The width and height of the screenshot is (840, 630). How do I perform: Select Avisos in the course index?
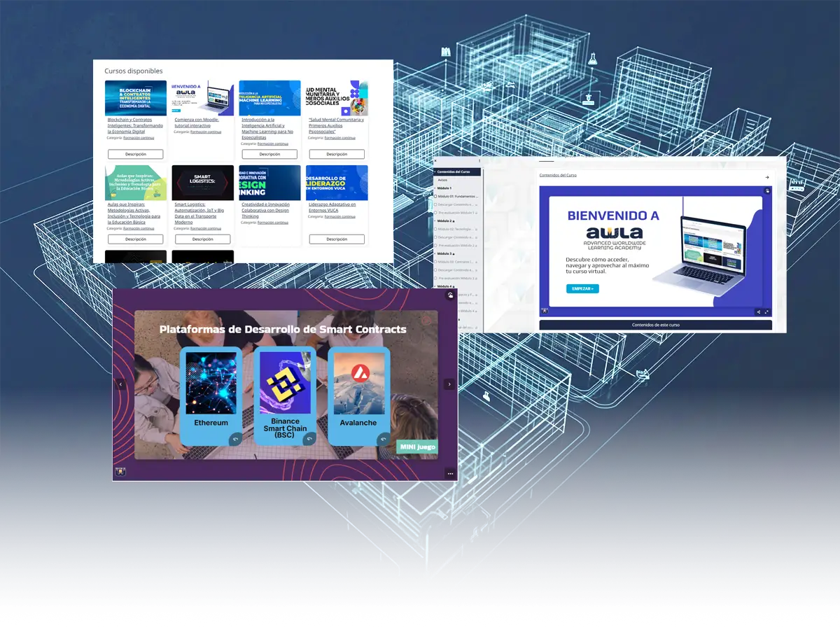(443, 180)
